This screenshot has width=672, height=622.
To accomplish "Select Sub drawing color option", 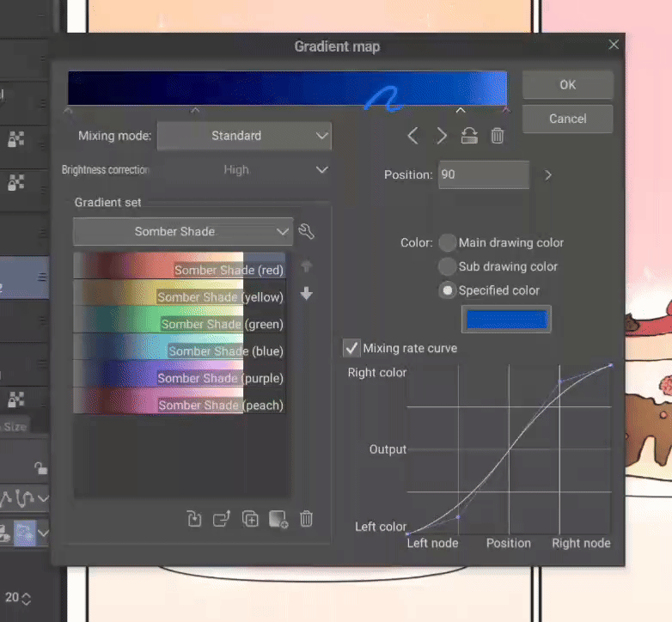I will point(447,266).
